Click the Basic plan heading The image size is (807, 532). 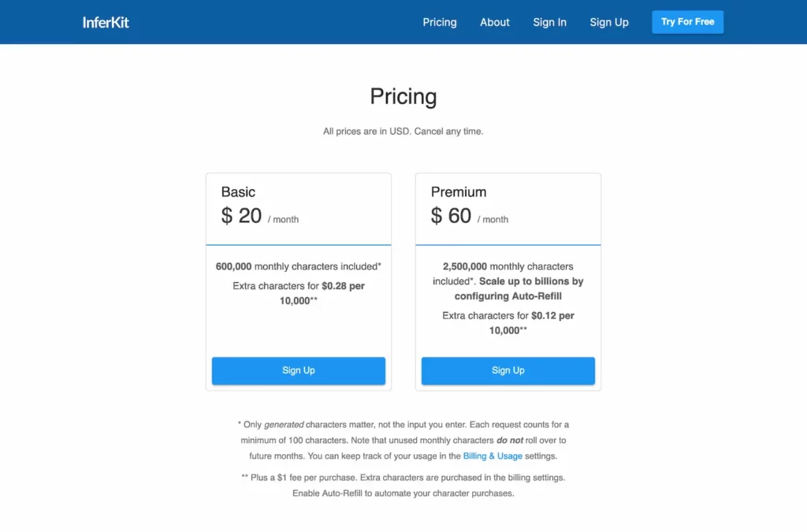pyautogui.click(x=238, y=192)
